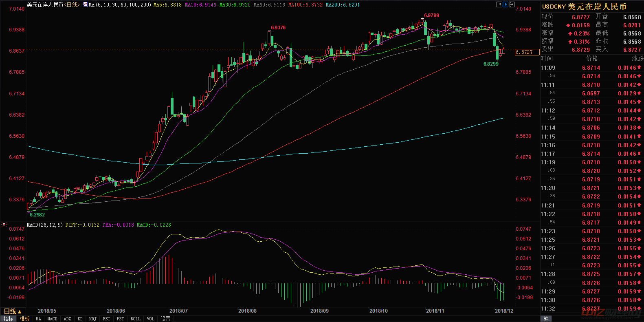Click the 2018/05 date label on time axis
The image size is (644, 322).
[47, 311]
